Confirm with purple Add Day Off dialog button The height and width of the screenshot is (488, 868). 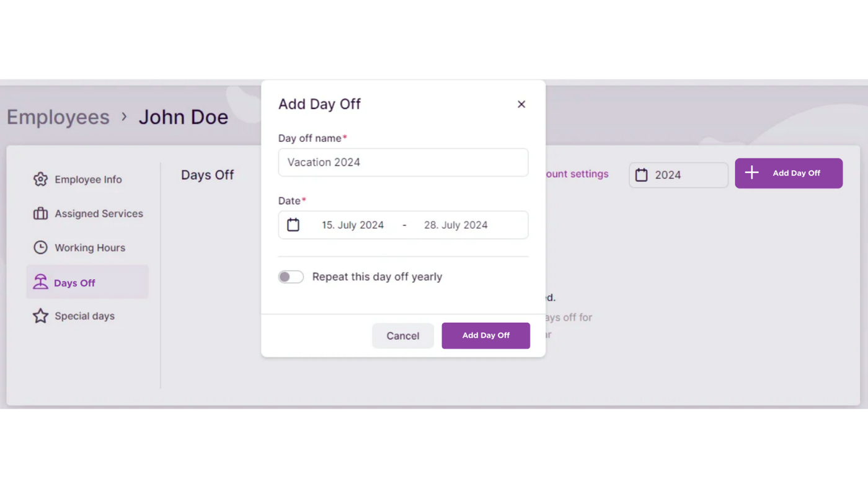[485, 335]
